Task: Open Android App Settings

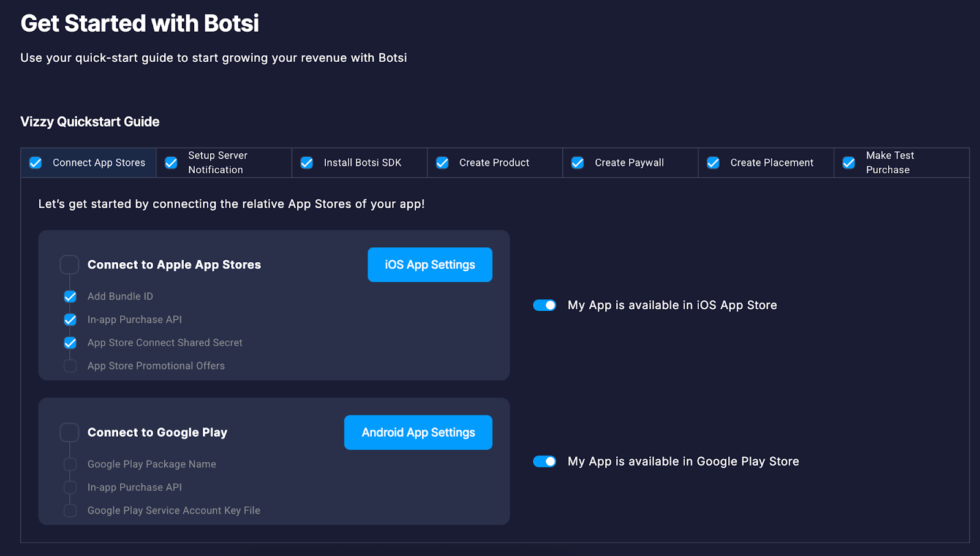Action: click(x=418, y=432)
